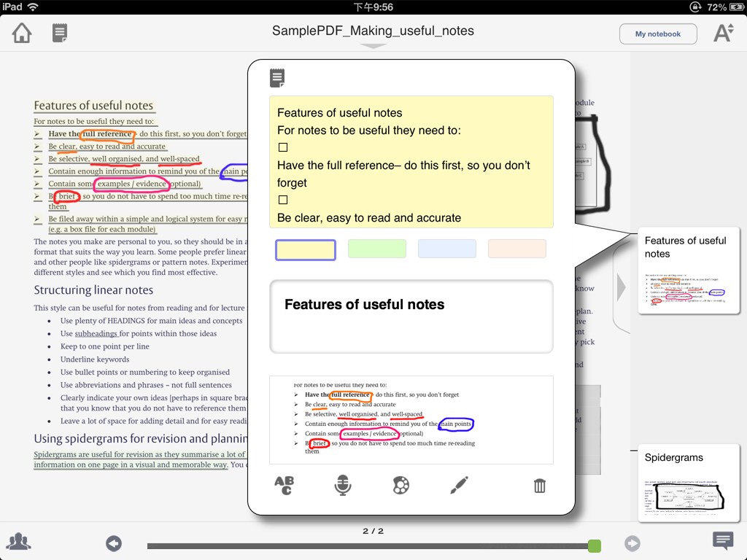The width and height of the screenshot is (747, 560).
Task: Select the pencil drawing tool
Action: (459, 485)
